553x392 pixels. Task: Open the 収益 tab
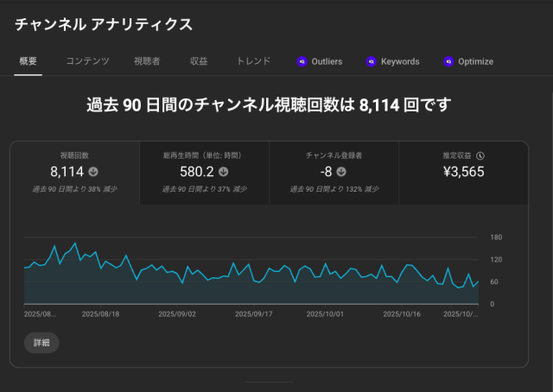coord(199,61)
